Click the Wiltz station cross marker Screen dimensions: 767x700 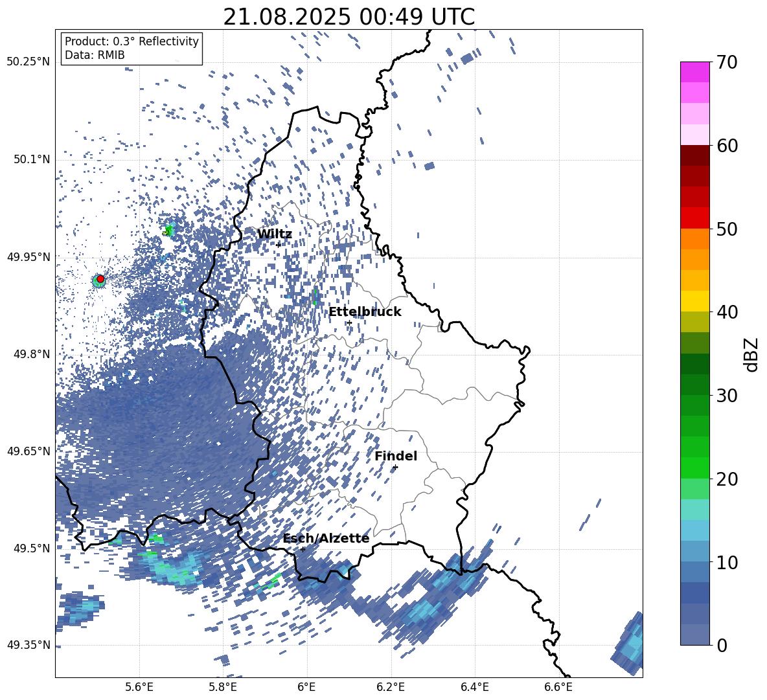pyautogui.click(x=279, y=245)
